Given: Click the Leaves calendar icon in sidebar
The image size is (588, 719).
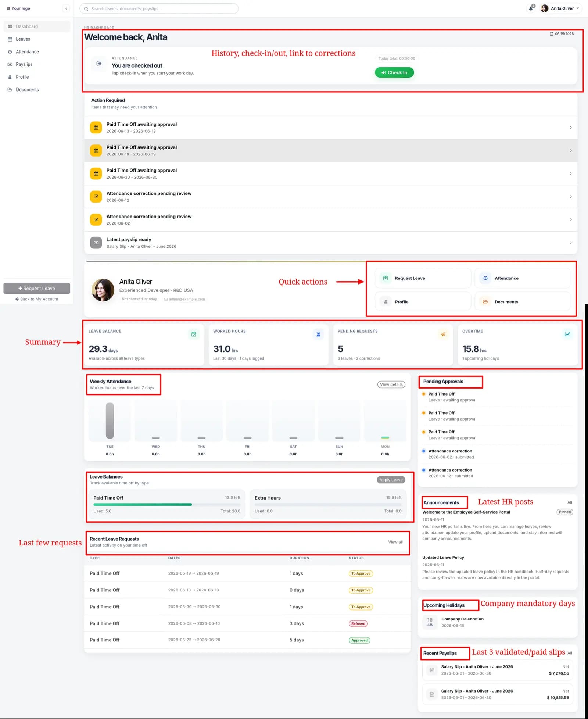Looking at the screenshot, I should tap(10, 39).
